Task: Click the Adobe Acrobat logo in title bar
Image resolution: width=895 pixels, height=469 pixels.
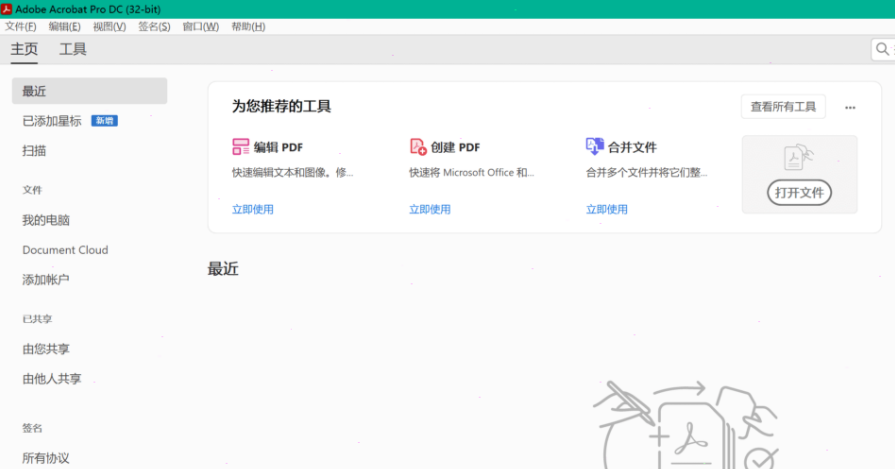Action: click(6, 9)
